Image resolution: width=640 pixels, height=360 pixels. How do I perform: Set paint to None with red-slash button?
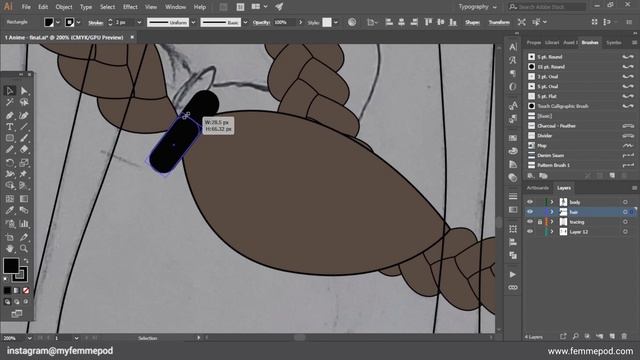pos(26,291)
